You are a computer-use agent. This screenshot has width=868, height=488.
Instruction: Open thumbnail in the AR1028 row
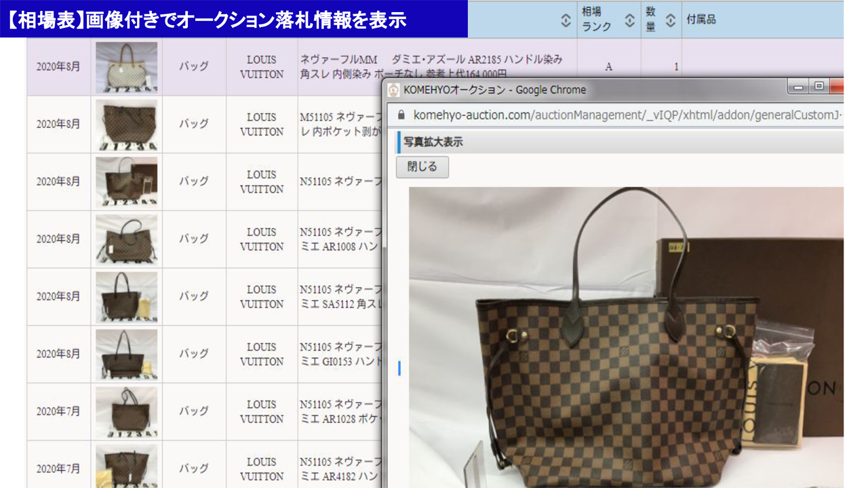(x=127, y=412)
